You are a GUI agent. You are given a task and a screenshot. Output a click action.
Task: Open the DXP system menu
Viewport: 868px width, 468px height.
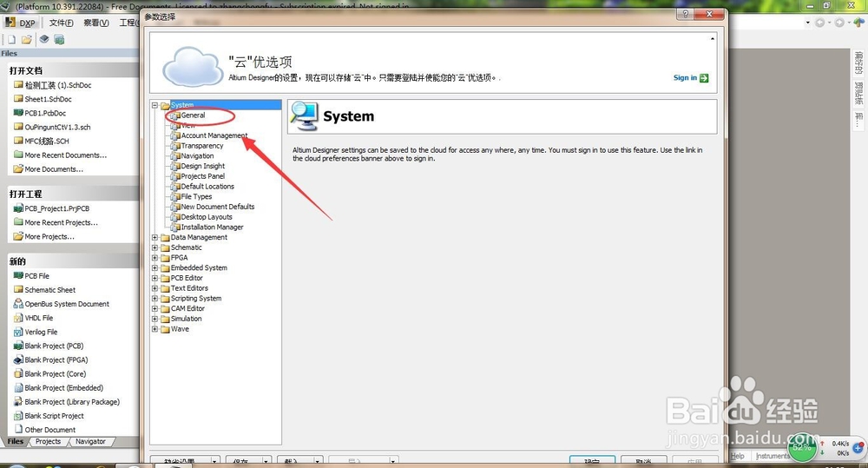tap(21, 23)
